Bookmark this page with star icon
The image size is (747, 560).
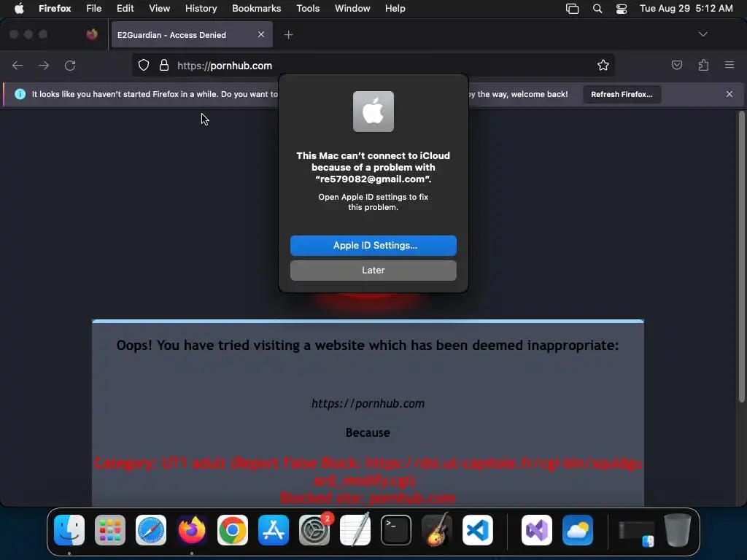(603, 65)
